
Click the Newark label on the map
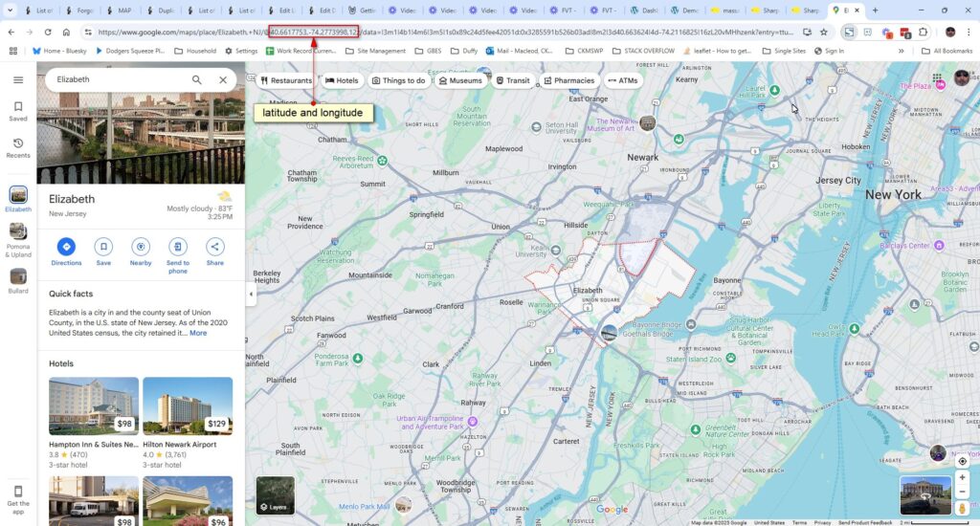click(x=642, y=158)
